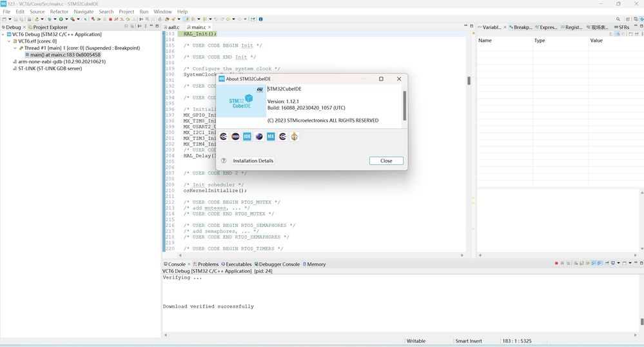This screenshot has height=347, width=644.
Task: Open the Navigate menu
Action: 84,12
